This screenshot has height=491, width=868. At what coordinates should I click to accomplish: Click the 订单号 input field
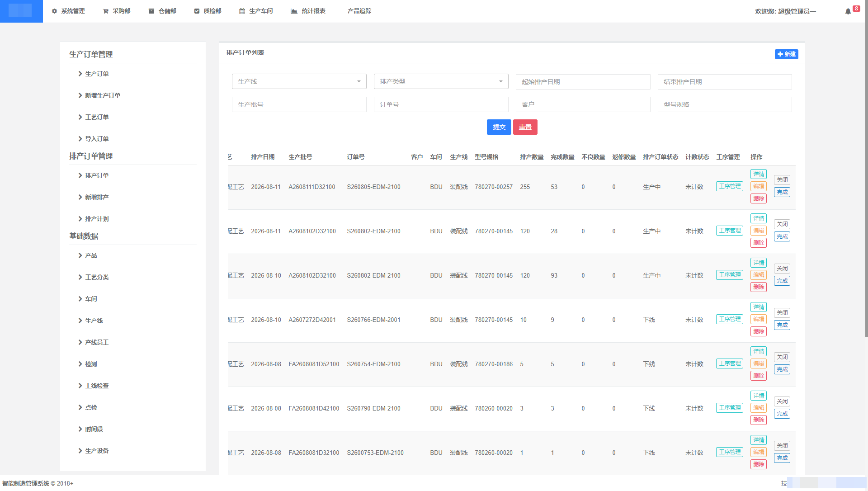441,104
